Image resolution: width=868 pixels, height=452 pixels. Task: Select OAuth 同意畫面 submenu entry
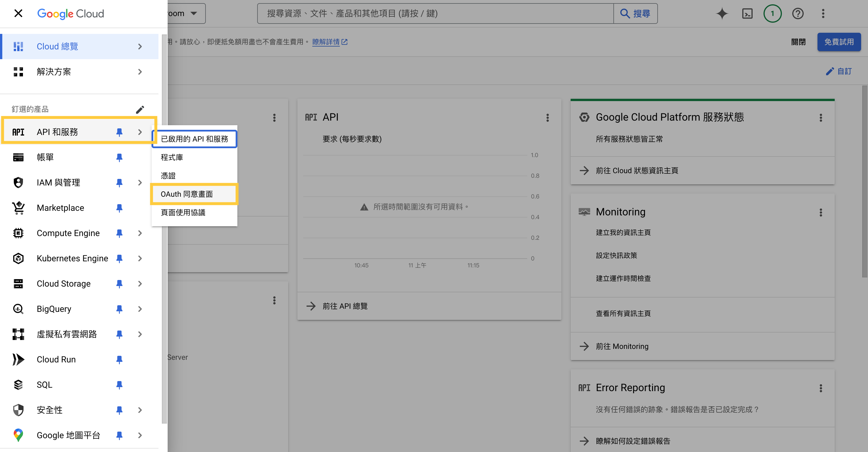(187, 194)
